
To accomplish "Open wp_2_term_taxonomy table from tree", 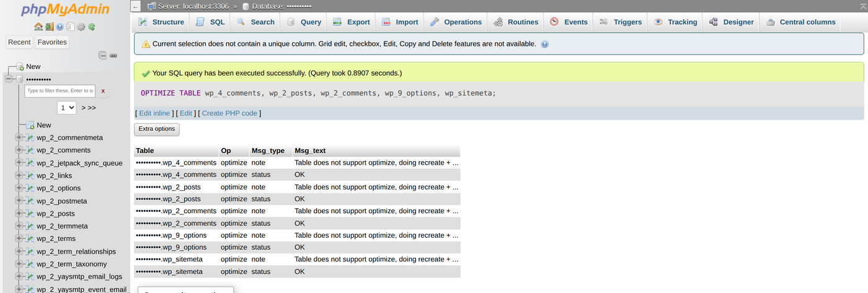I will pyautogui.click(x=72, y=264).
